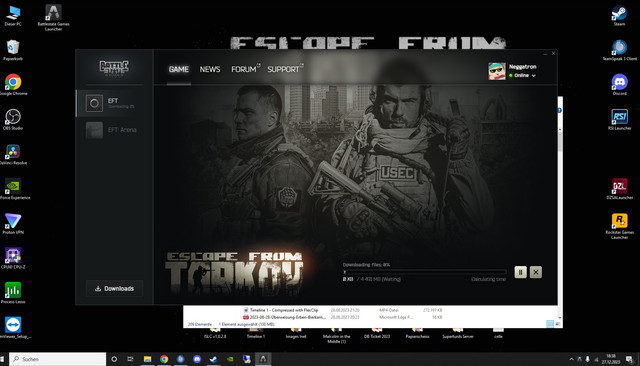Open Superfunds Server desktop item
This screenshot has width=640, height=366.
pyautogui.click(x=458, y=334)
